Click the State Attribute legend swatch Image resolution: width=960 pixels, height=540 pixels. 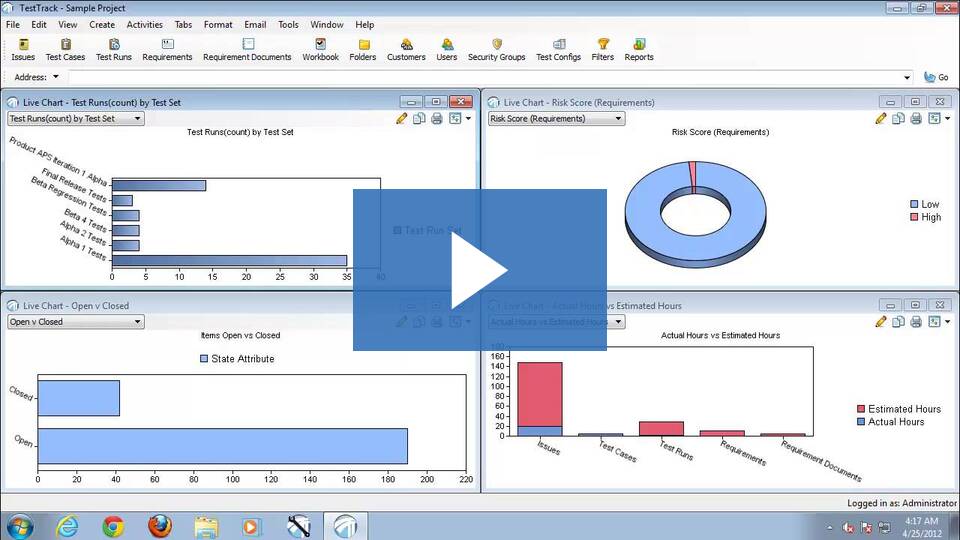pyautogui.click(x=204, y=359)
